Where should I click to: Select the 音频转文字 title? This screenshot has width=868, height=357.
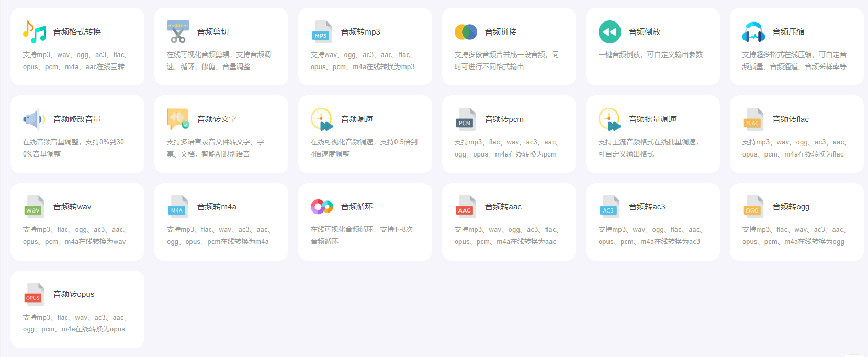pos(217,119)
